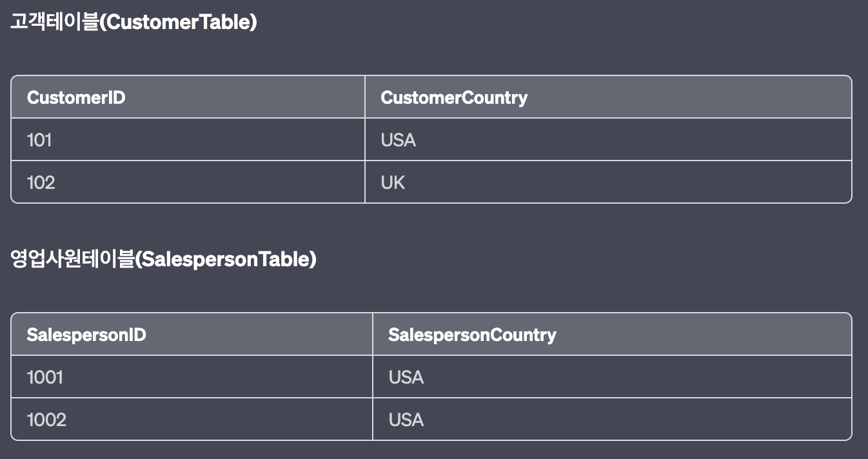The height and width of the screenshot is (459, 868).
Task: Select the SalespersonCountry column header
Action: coord(472,335)
